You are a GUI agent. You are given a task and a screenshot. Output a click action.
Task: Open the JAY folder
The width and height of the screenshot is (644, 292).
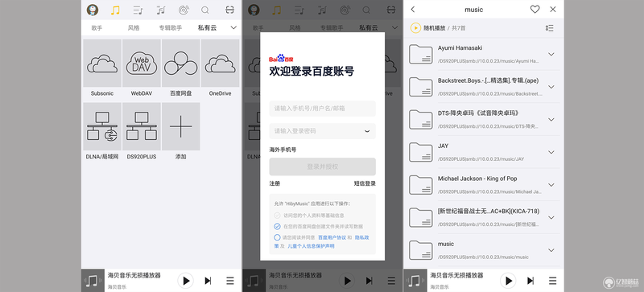click(x=484, y=152)
